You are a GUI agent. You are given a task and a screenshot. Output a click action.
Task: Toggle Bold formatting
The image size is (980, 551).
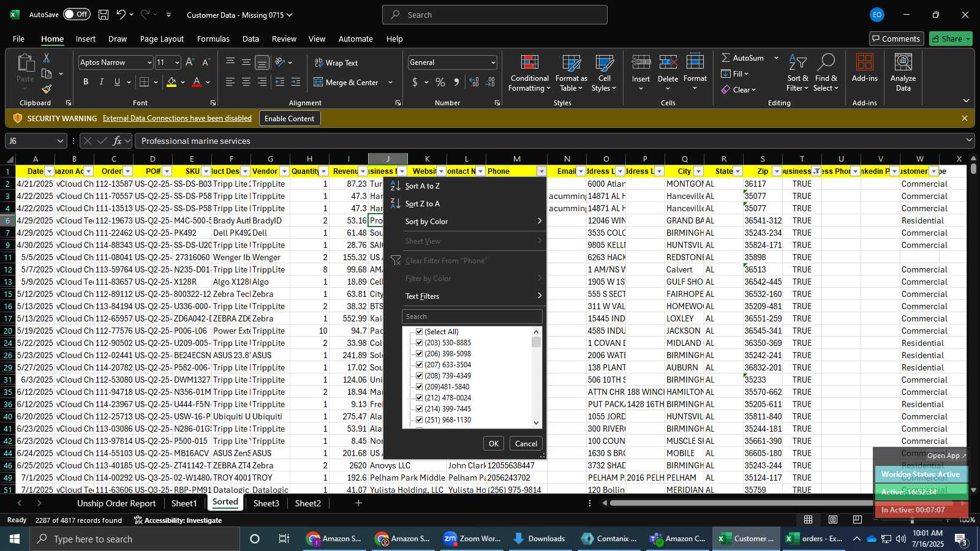click(86, 82)
